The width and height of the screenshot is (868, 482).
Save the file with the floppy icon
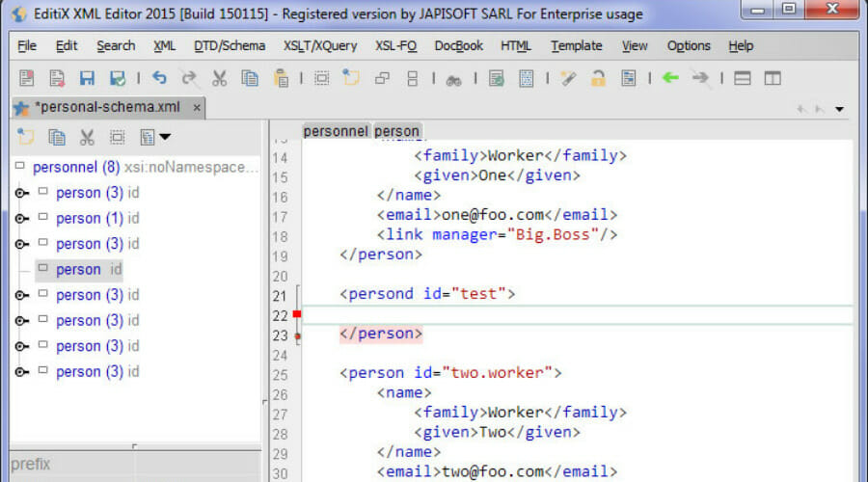87,78
